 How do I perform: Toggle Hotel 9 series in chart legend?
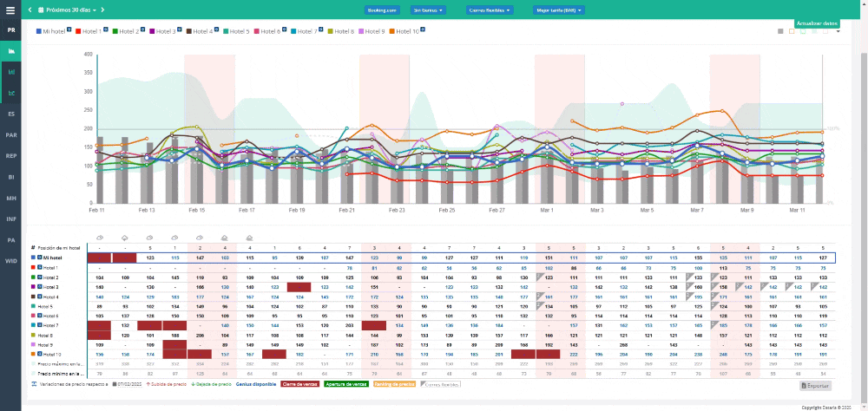coord(372,31)
